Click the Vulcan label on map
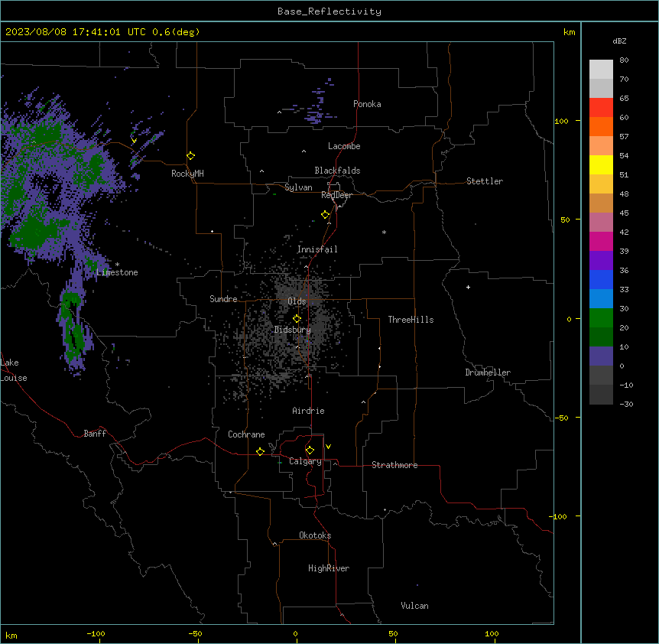This screenshot has height=644, width=659. pyautogui.click(x=414, y=606)
